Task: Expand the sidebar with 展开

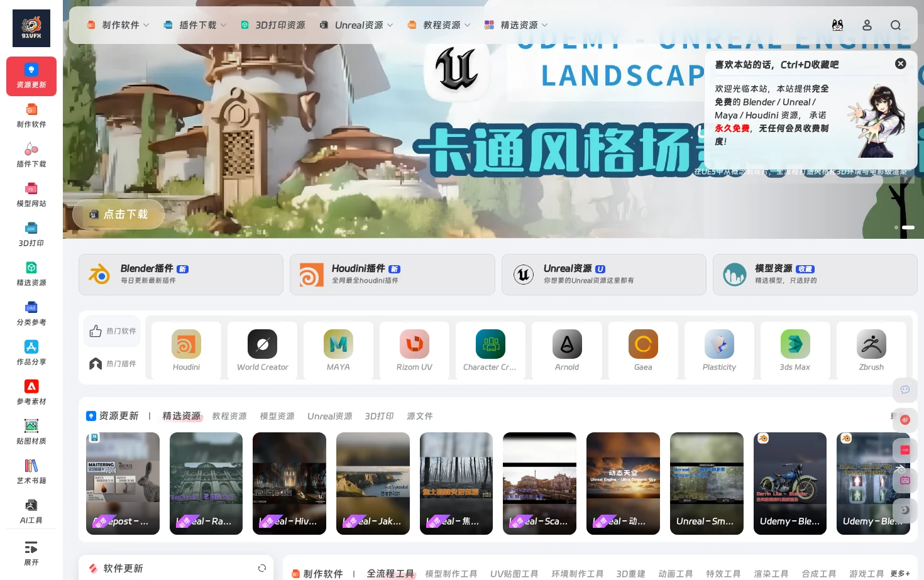Action: (x=31, y=553)
